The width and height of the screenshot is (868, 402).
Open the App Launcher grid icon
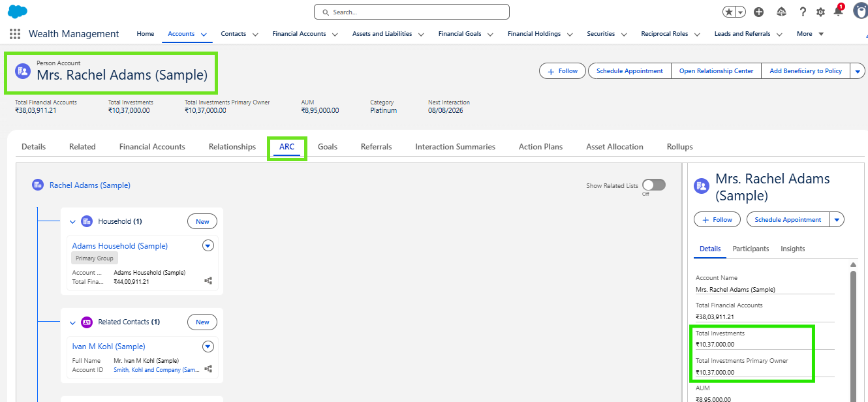14,34
